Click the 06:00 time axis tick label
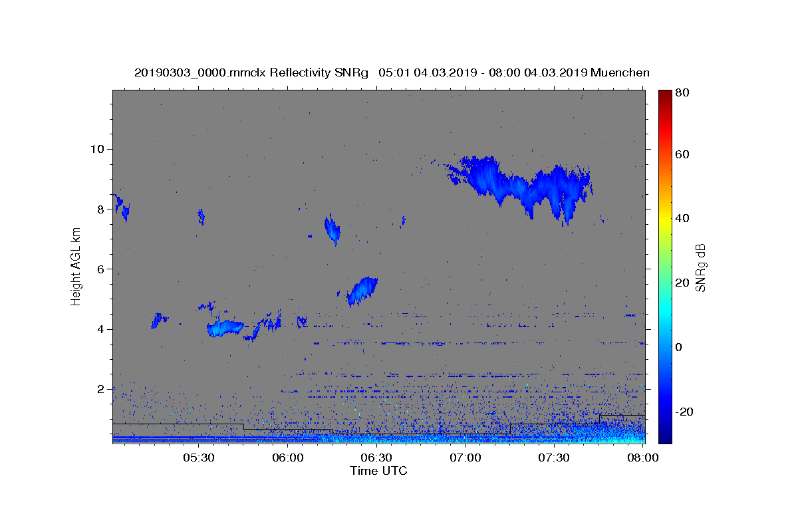Image resolution: width=798 pixels, height=532 pixels. pos(288,458)
